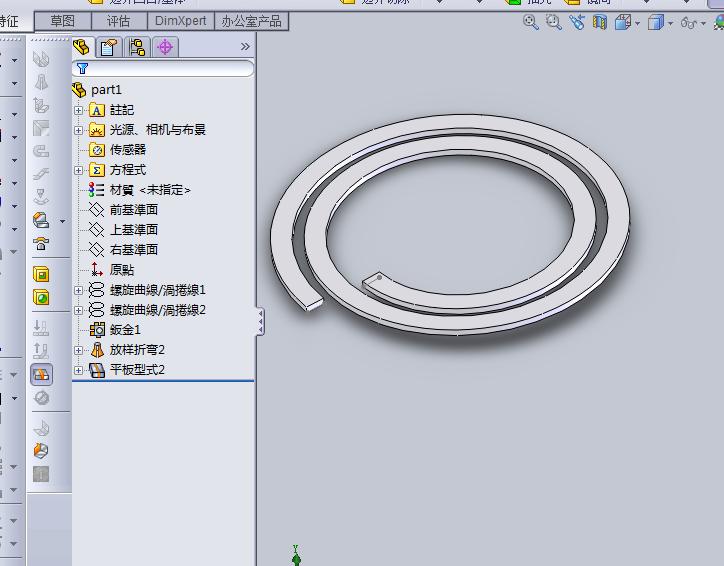Viewport: 724px width, 566px height.
Task: Click the No Bends icon
Action: (x=41, y=397)
